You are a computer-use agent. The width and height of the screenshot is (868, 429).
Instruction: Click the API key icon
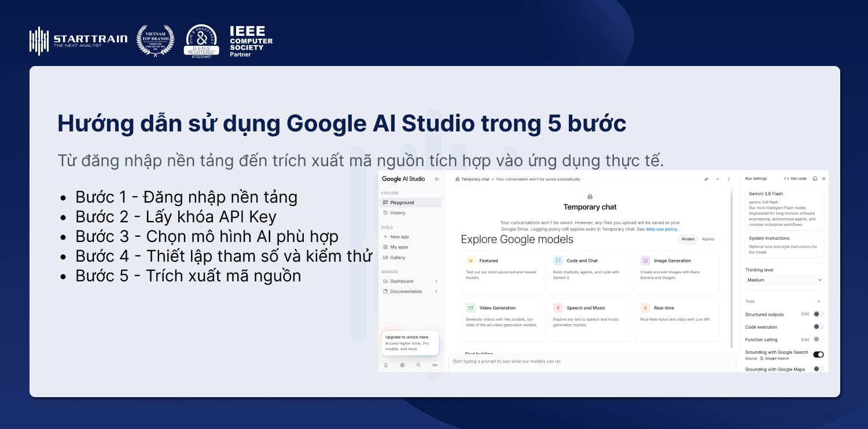click(435, 365)
